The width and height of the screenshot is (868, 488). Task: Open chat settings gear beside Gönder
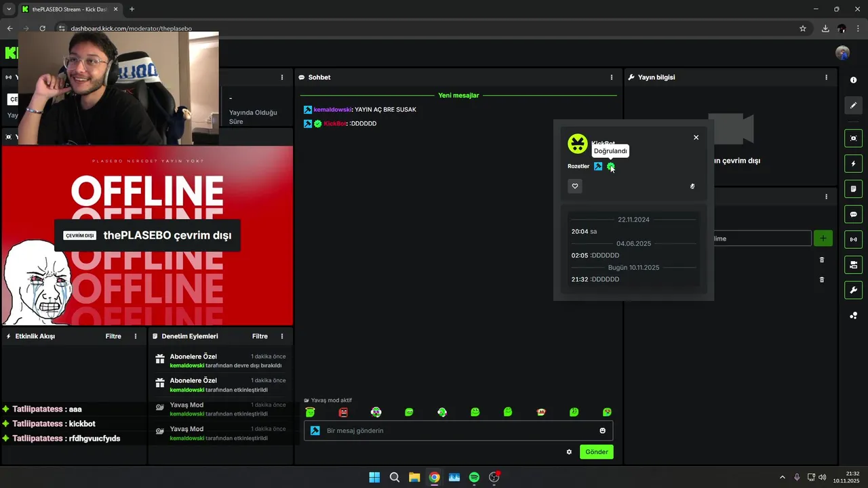569,452
